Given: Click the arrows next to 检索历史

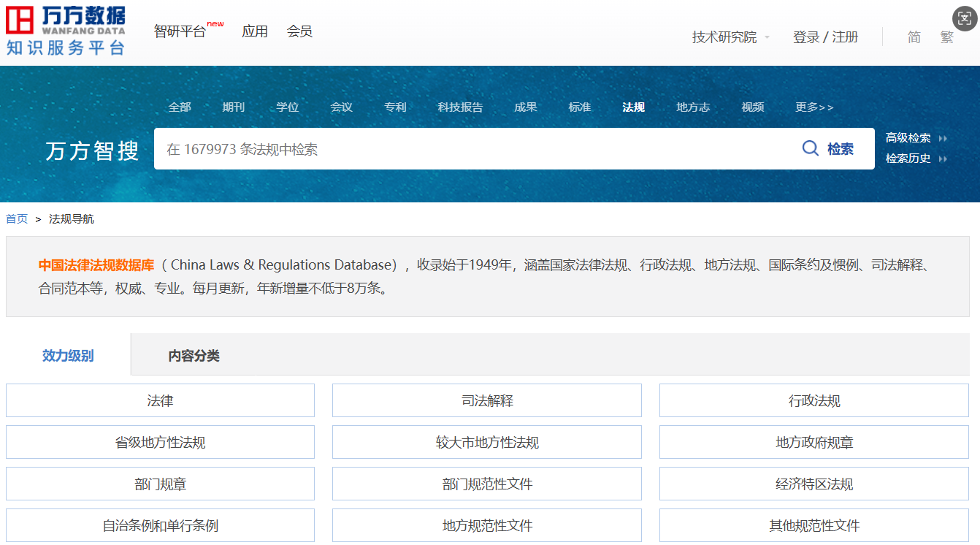Looking at the screenshot, I should coord(943,159).
